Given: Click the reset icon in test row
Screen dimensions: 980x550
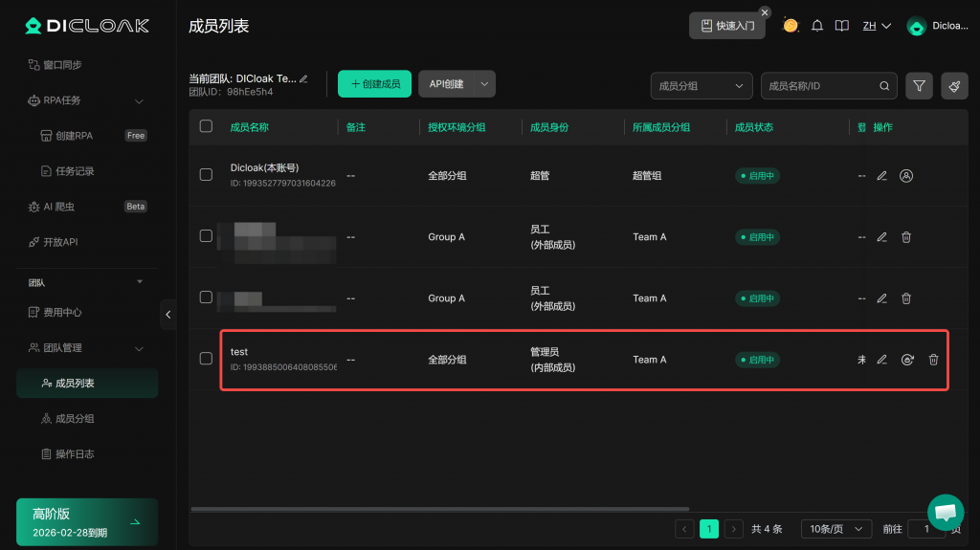Looking at the screenshot, I should pyautogui.click(x=907, y=360).
